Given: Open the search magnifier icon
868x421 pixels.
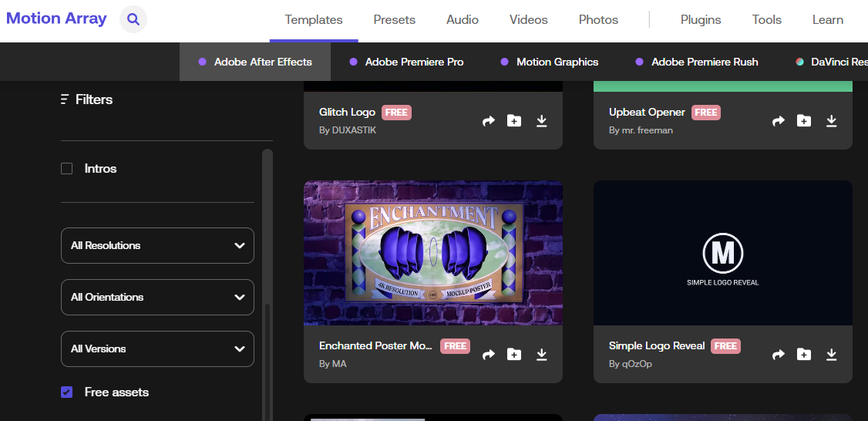Looking at the screenshot, I should coord(133,19).
